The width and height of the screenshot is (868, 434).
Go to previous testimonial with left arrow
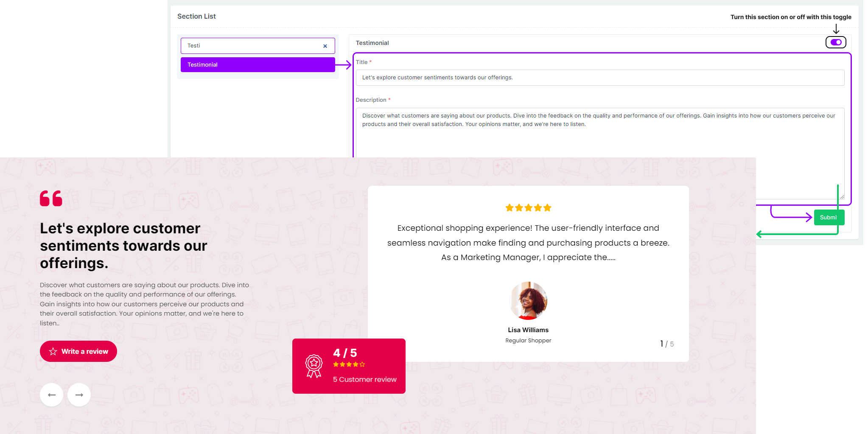pos(52,395)
